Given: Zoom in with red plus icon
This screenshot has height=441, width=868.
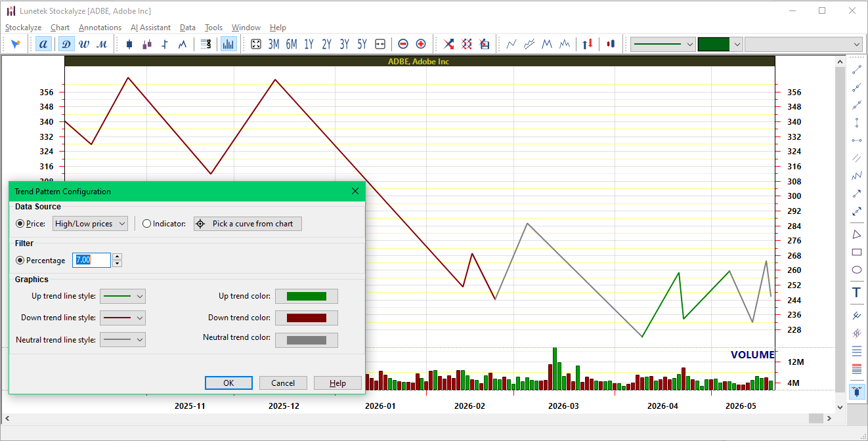Looking at the screenshot, I should coord(421,44).
